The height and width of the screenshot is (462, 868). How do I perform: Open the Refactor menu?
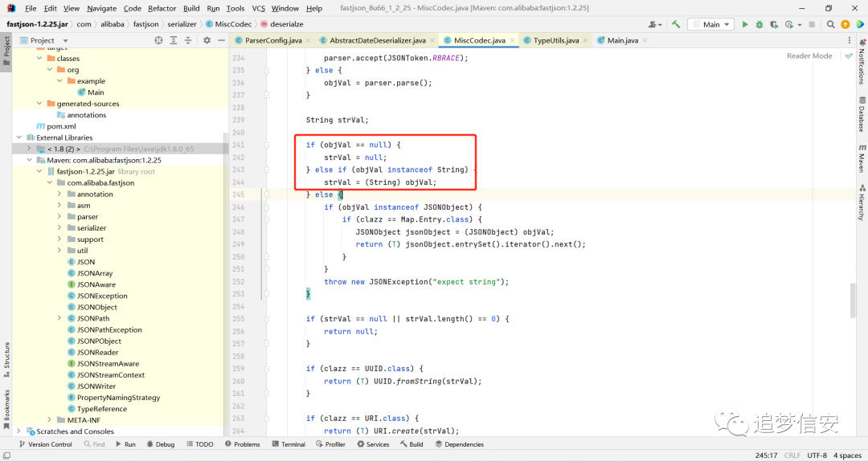click(x=162, y=8)
